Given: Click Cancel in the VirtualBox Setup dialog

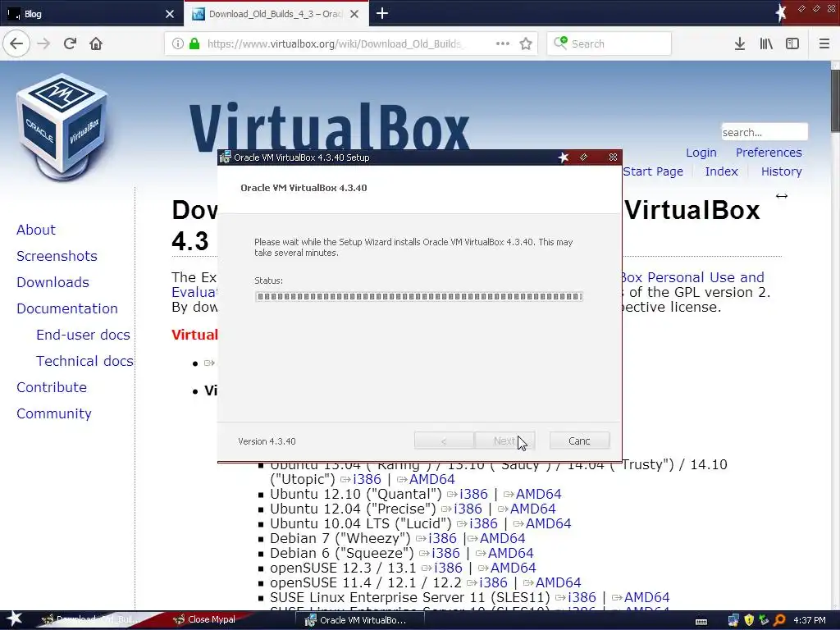Looking at the screenshot, I should click(x=579, y=441).
